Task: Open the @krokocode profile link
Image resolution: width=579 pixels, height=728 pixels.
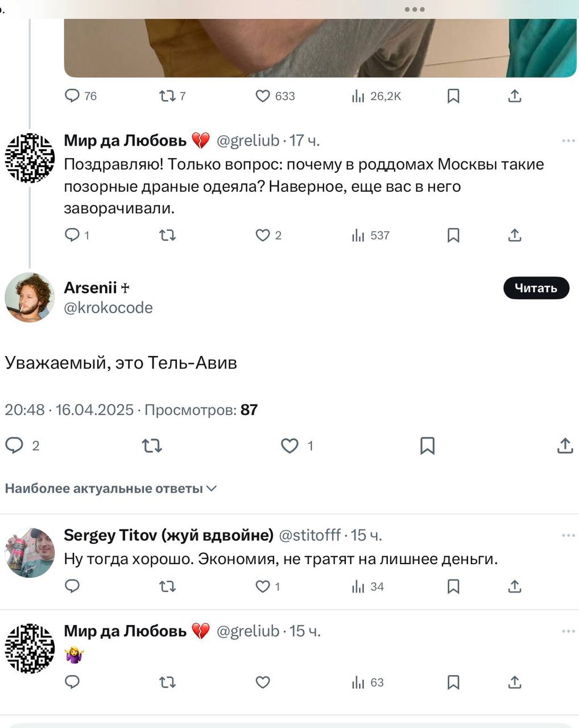Action: click(x=108, y=308)
